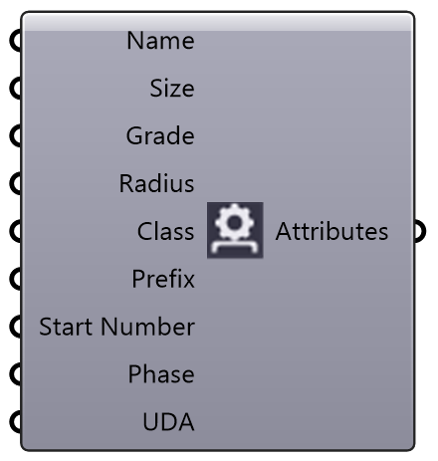The image size is (438, 461).
Task: Select the Size input parameter label
Action: 172,89
